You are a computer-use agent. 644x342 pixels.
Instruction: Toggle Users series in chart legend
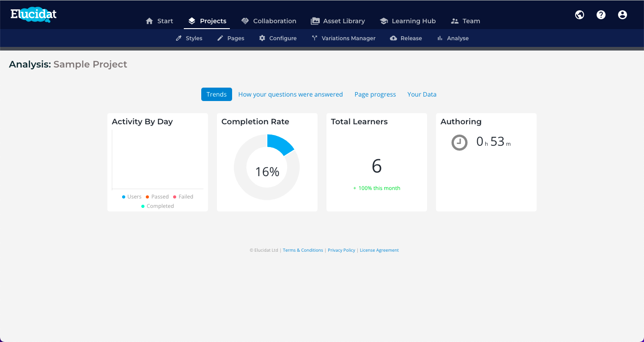tap(132, 197)
